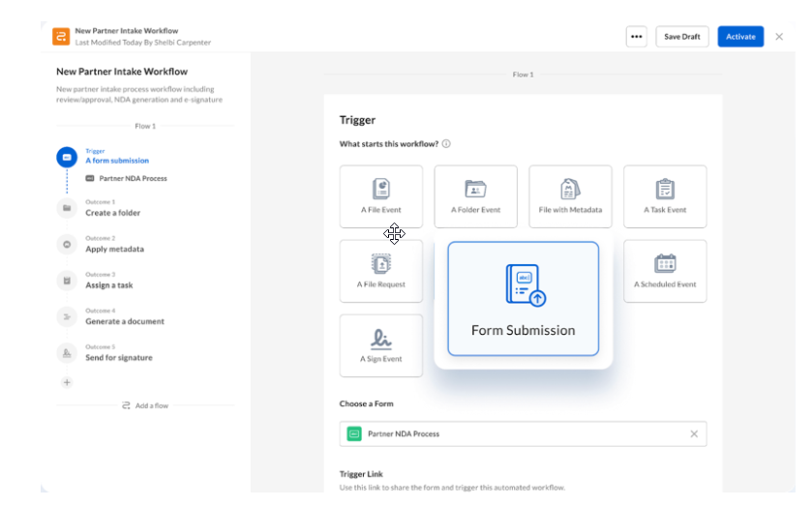This screenshot has width=812, height=507.
Task: Choose the File with Metadata trigger
Action: tap(570, 195)
